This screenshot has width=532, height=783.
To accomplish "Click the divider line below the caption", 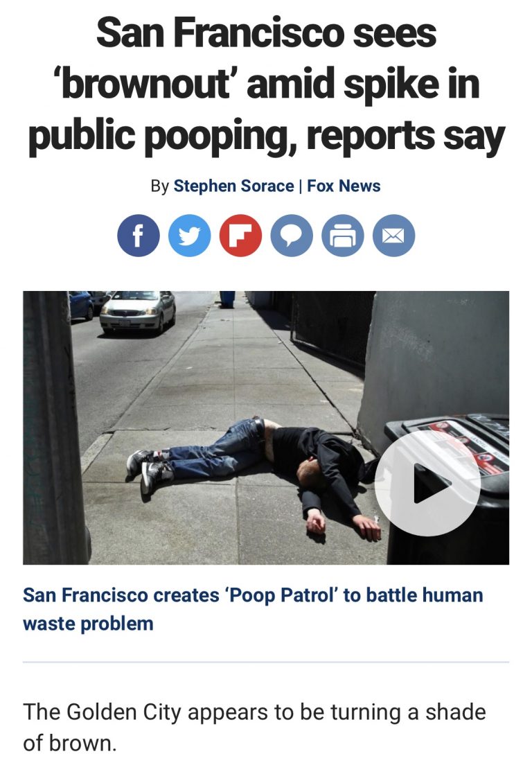I will [x=266, y=662].
